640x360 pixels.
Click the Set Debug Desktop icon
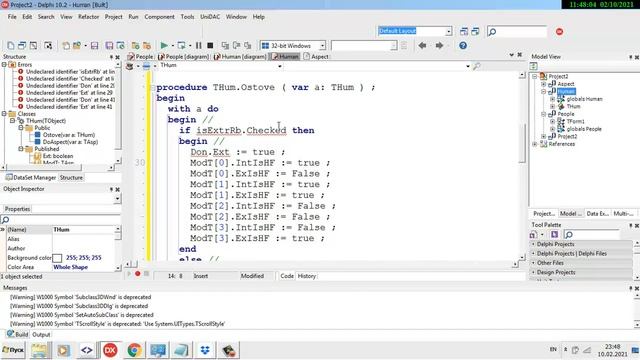(x=475, y=31)
